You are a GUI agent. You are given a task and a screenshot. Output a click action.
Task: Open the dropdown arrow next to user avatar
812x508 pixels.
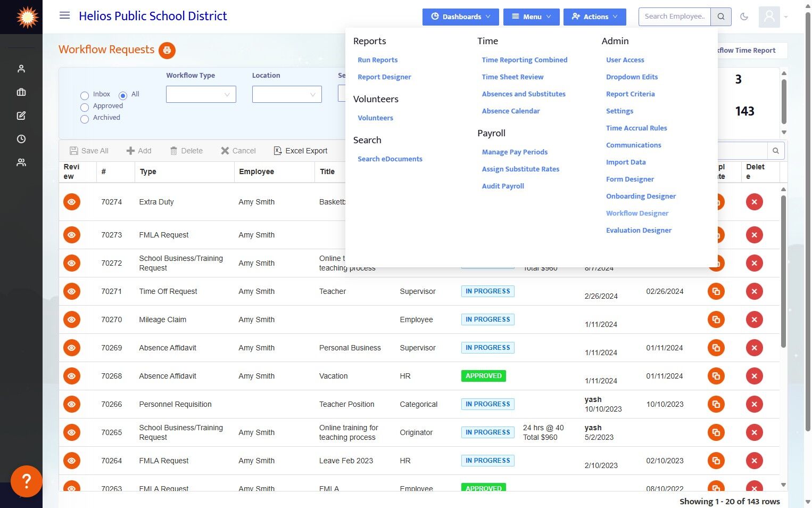pyautogui.click(x=786, y=17)
